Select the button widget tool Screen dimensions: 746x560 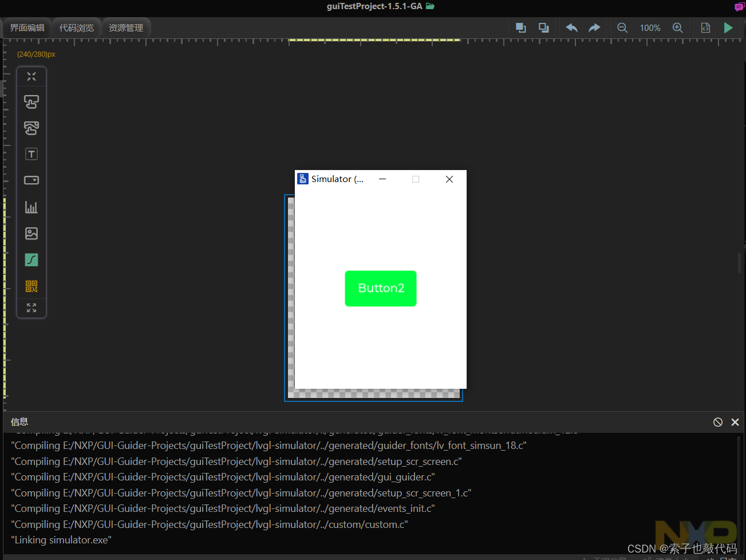tap(31, 102)
